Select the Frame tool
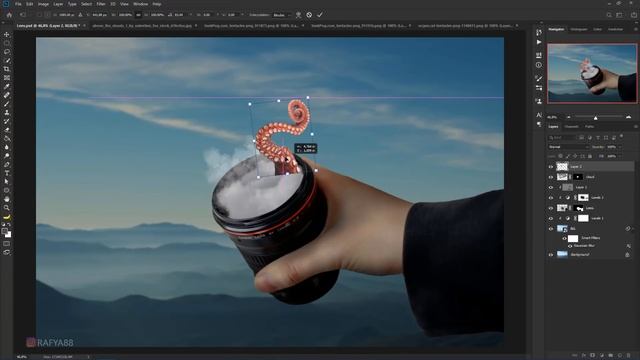 pos(7,78)
